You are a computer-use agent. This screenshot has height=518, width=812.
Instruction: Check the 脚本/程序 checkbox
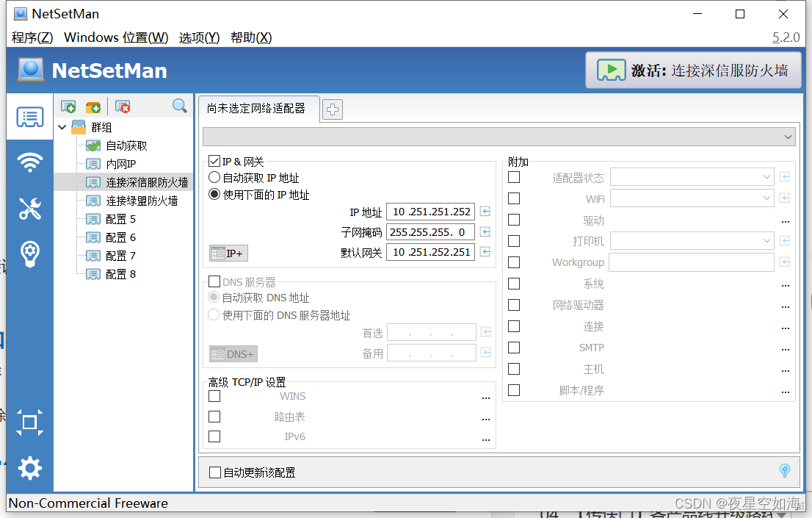click(x=514, y=390)
